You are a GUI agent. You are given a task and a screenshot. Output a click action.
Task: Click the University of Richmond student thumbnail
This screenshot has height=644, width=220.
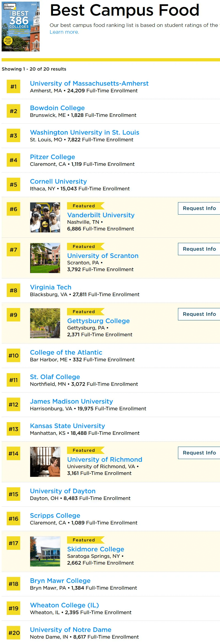click(45, 462)
